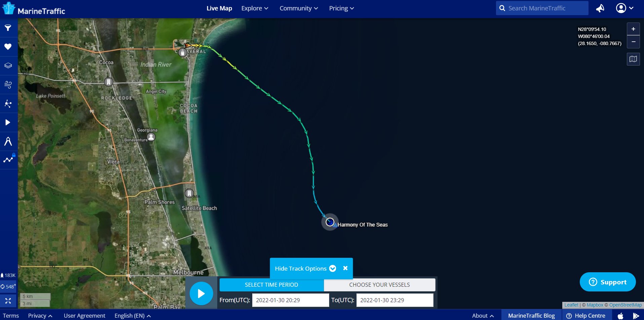The image size is (644, 320).
Task: Open the map layers icon
Action: (x=8, y=66)
